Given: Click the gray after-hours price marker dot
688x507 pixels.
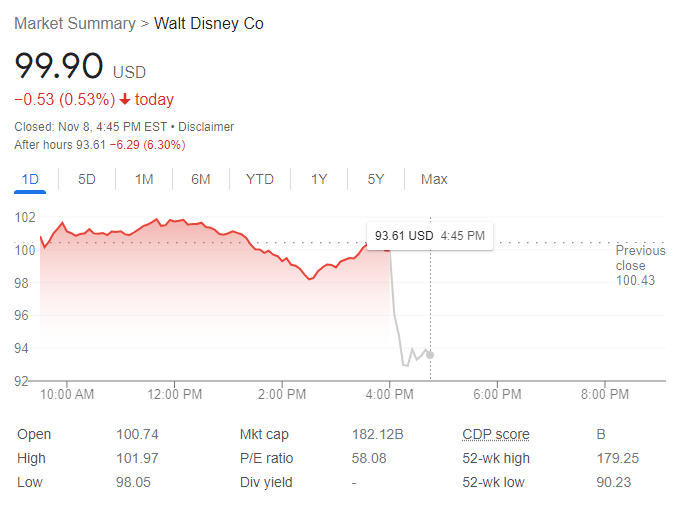Looking at the screenshot, I should (430, 355).
